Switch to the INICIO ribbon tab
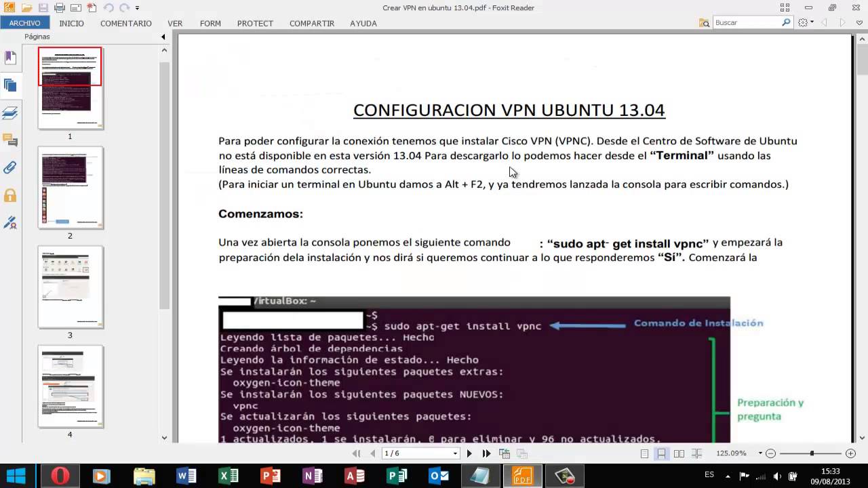Viewport: 868px width, 488px height. [71, 23]
